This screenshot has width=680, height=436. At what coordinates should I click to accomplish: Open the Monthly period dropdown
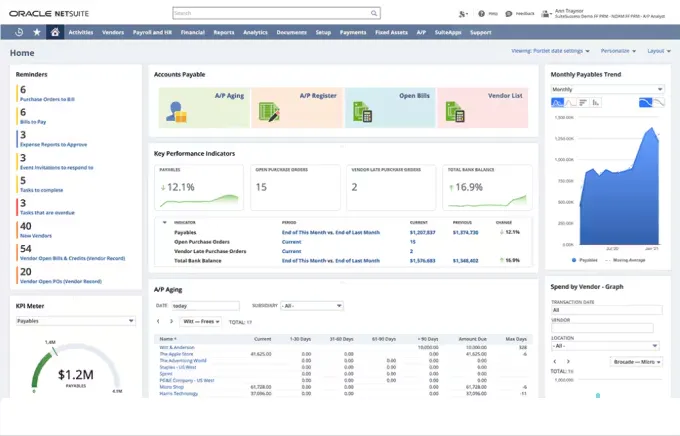point(607,89)
